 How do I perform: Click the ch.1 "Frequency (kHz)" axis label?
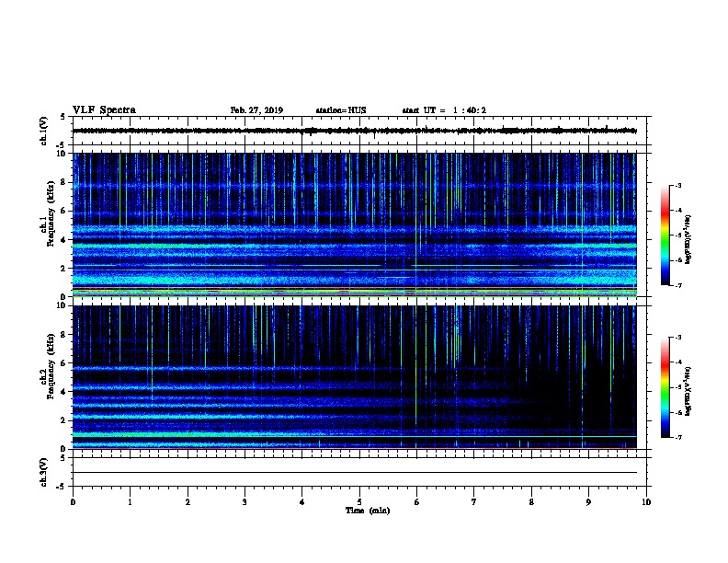click(x=51, y=213)
